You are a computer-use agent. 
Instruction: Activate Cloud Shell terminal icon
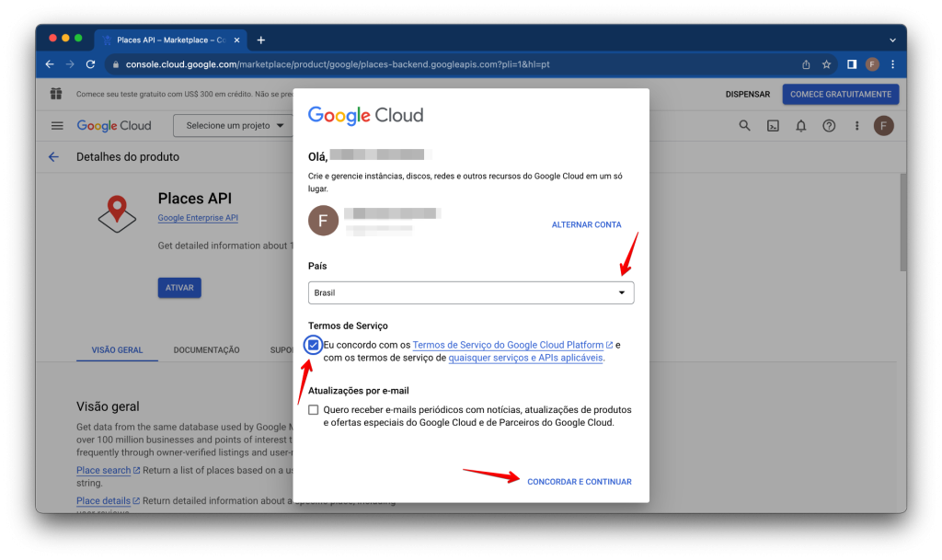click(773, 125)
